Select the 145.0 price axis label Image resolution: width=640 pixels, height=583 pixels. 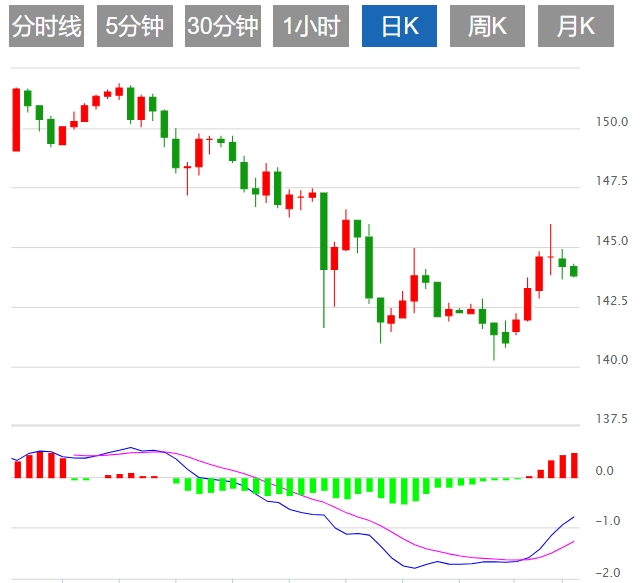pos(611,241)
